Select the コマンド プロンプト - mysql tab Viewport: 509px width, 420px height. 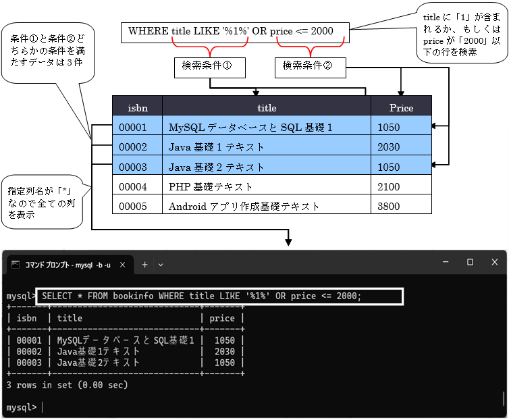[68, 264]
